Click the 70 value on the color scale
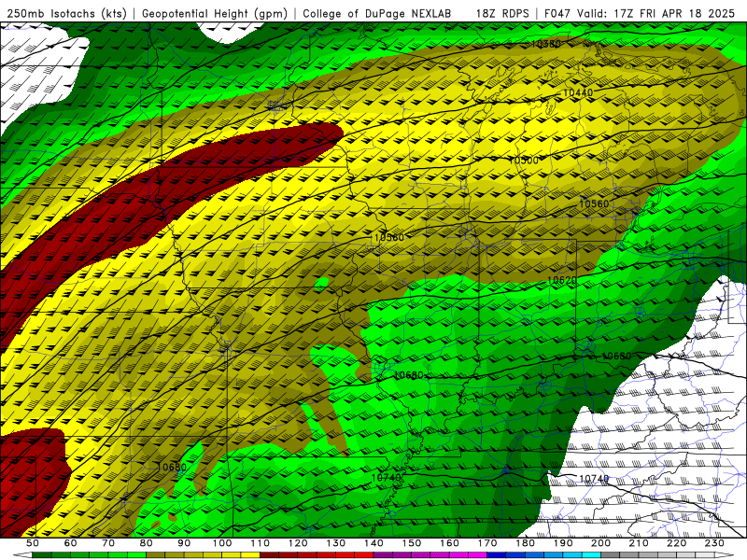747x560 pixels. 108,543
